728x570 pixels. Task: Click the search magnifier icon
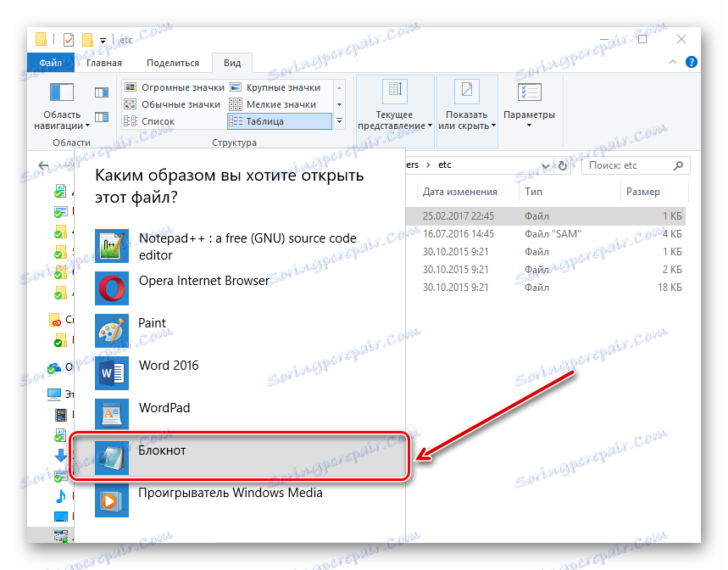678,165
